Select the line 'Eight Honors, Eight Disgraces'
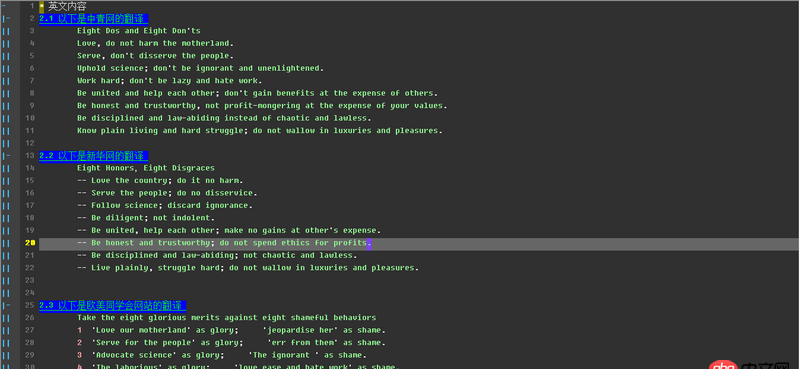The width and height of the screenshot is (800, 369). pos(146,168)
